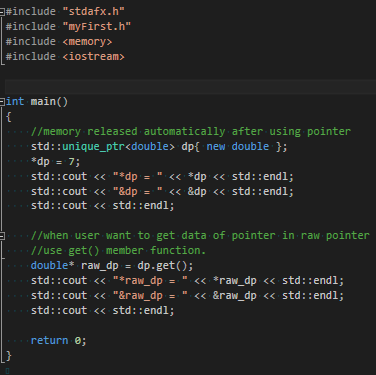Click the 'main()' function name

49,101
